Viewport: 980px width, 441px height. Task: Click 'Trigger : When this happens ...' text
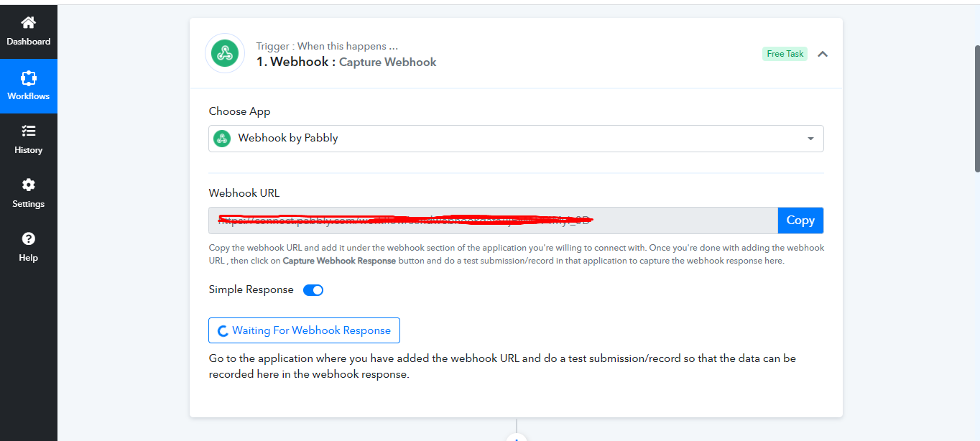(x=327, y=46)
